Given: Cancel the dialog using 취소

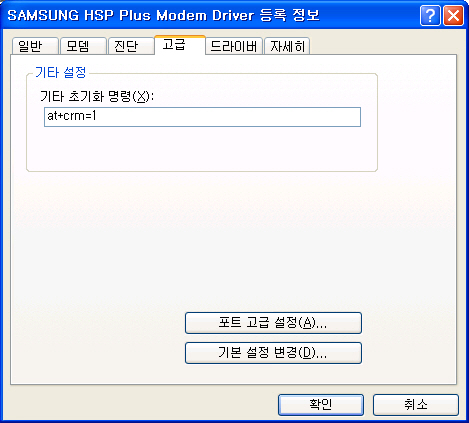Looking at the screenshot, I should pos(416,405).
